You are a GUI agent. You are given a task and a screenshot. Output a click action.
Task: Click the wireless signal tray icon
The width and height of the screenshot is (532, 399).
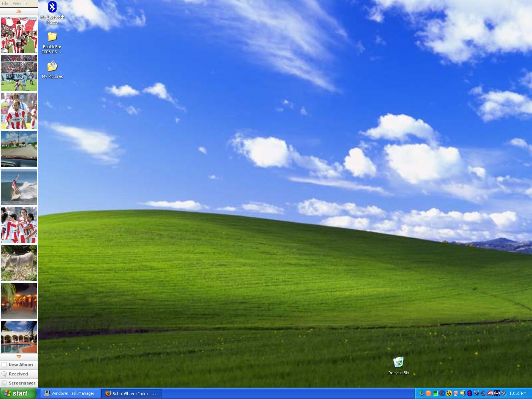(x=497, y=393)
